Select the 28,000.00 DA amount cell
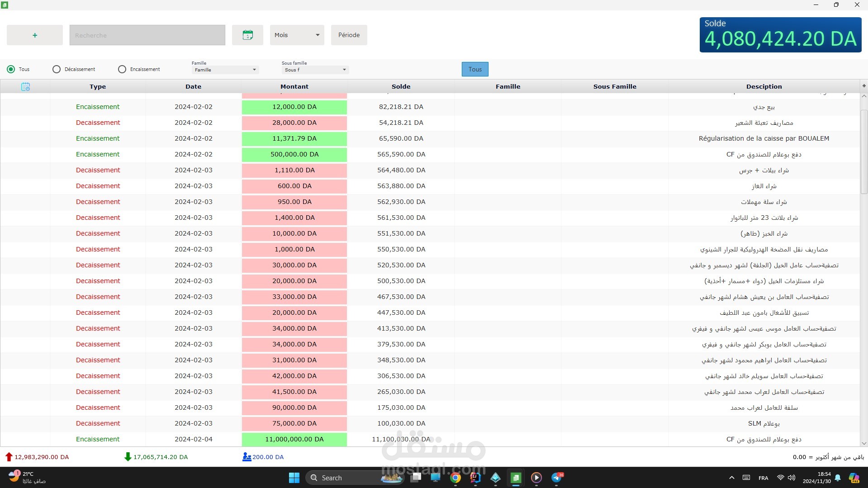Viewport: 868px width, 488px height. (294, 123)
